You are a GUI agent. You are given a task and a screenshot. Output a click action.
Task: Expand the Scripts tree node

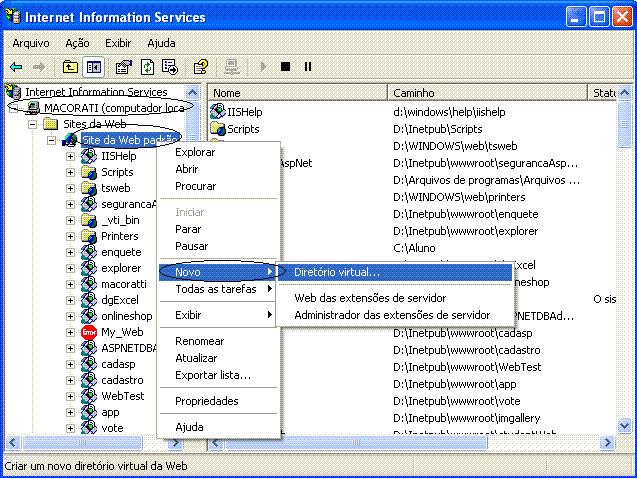click(x=70, y=173)
